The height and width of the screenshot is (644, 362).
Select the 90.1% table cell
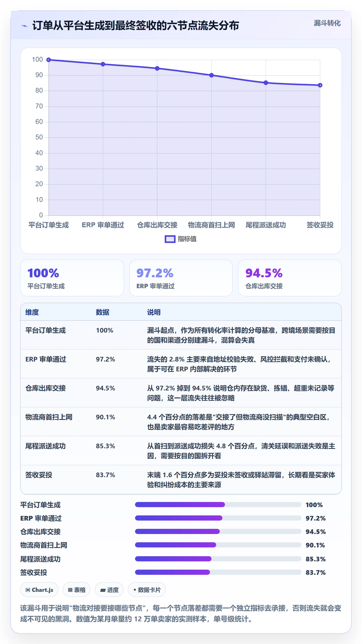105,417
